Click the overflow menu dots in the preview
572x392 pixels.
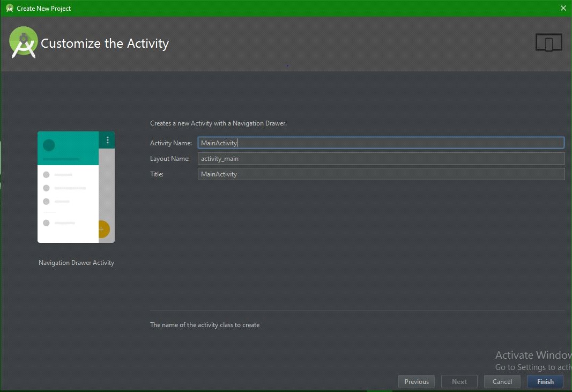(x=107, y=140)
